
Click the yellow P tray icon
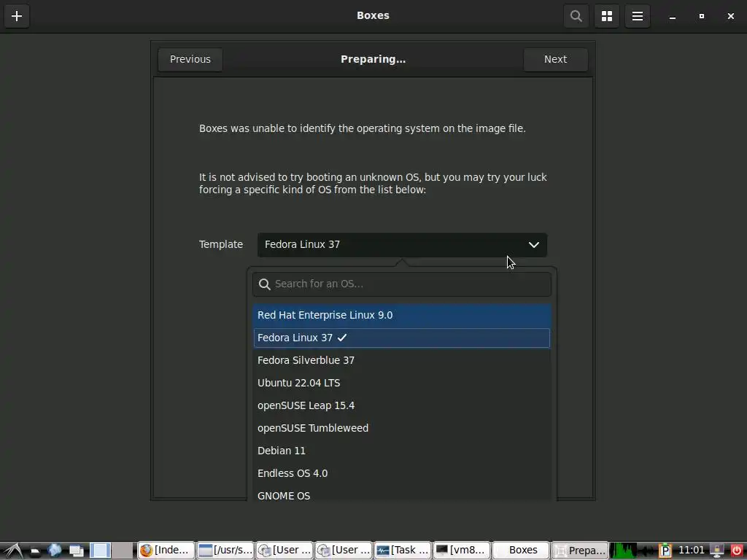tap(665, 551)
